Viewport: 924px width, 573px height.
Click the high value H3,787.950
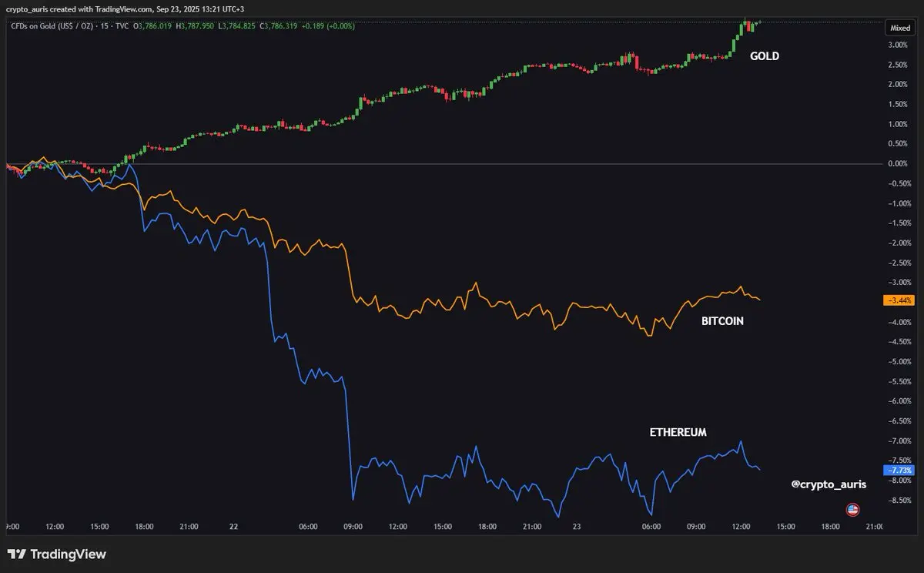click(x=196, y=27)
